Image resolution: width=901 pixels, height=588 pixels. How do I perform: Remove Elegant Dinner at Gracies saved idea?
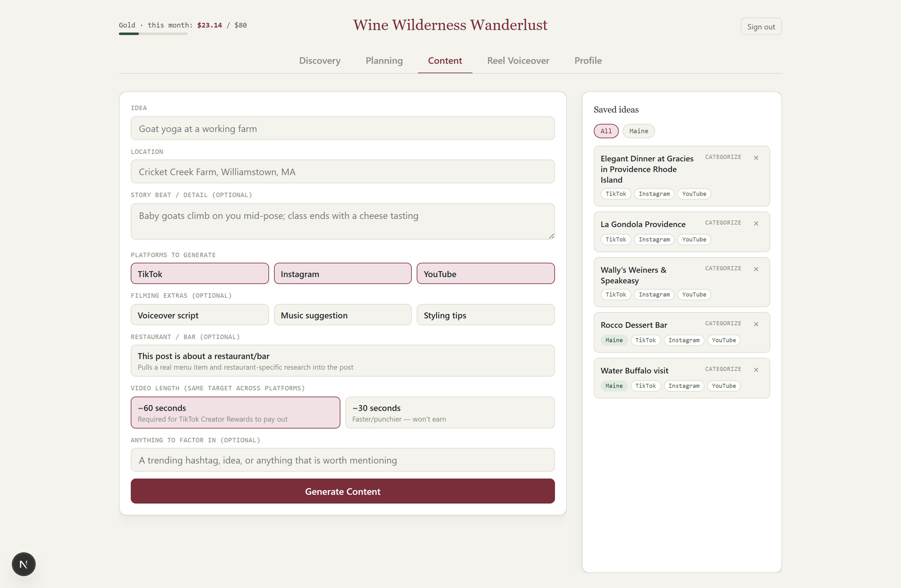click(x=756, y=158)
